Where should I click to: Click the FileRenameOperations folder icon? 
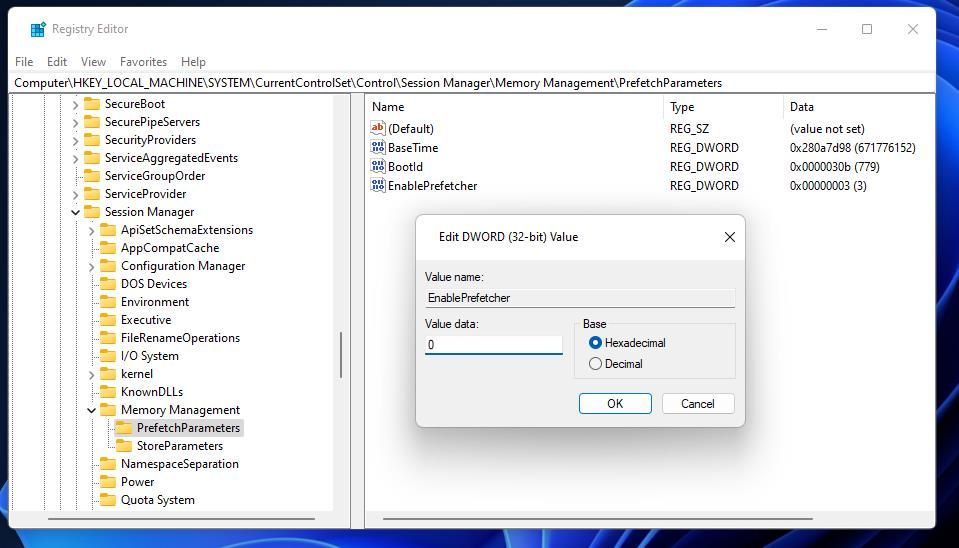pyautogui.click(x=108, y=338)
